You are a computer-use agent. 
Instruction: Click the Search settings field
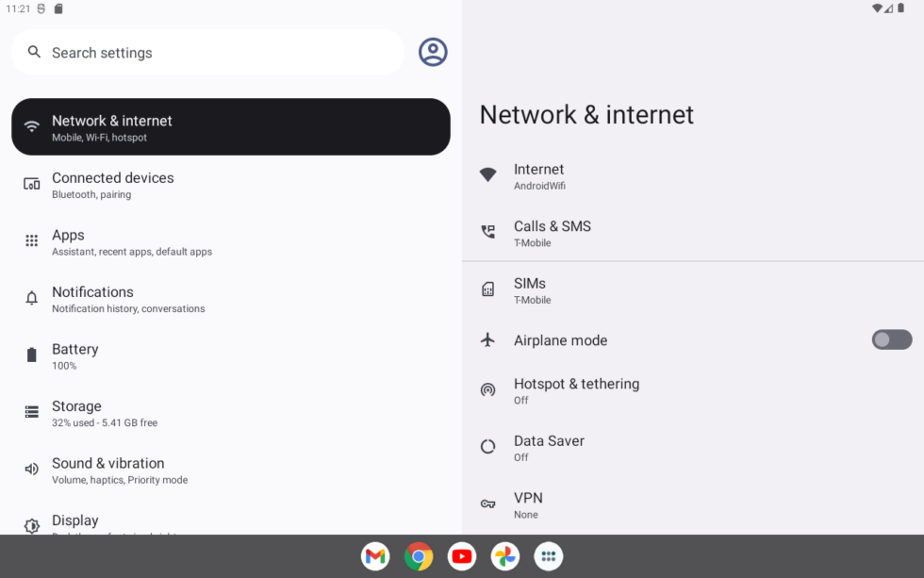[x=207, y=53]
